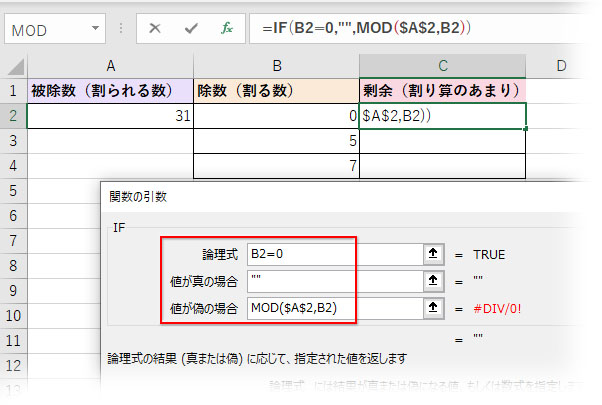The image size is (602, 405).
Task: Click cell A1 被除数（割られる数）
Action: (x=111, y=91)
